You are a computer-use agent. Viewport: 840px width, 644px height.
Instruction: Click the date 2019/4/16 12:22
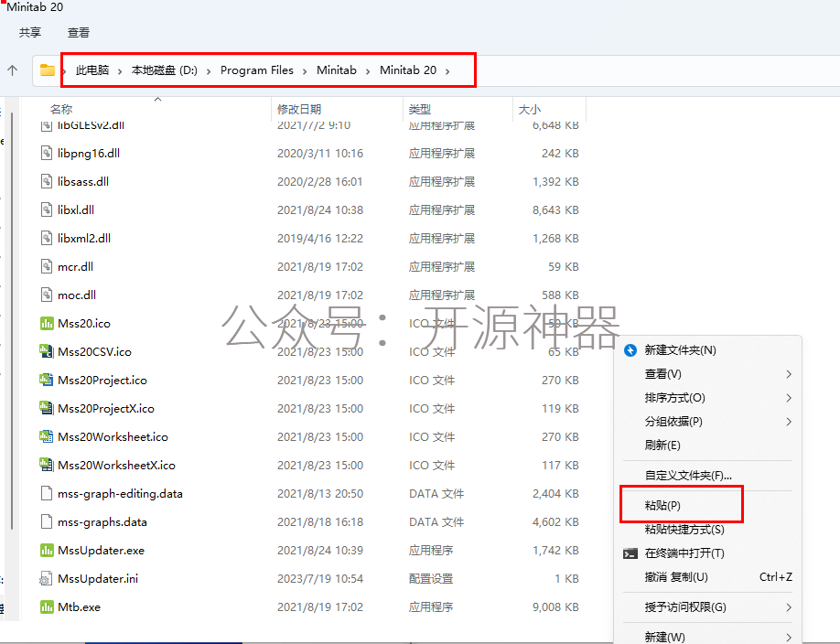pos(320,239)
